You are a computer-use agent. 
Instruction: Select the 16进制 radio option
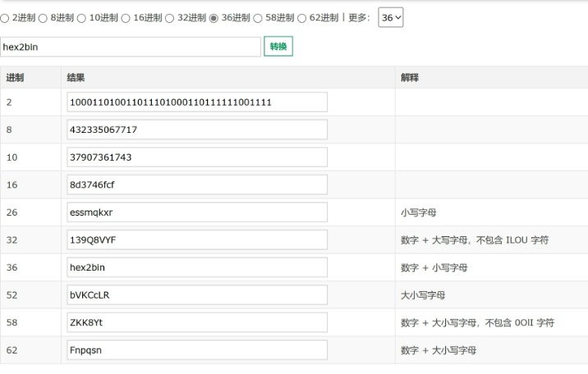click(126, 17)
